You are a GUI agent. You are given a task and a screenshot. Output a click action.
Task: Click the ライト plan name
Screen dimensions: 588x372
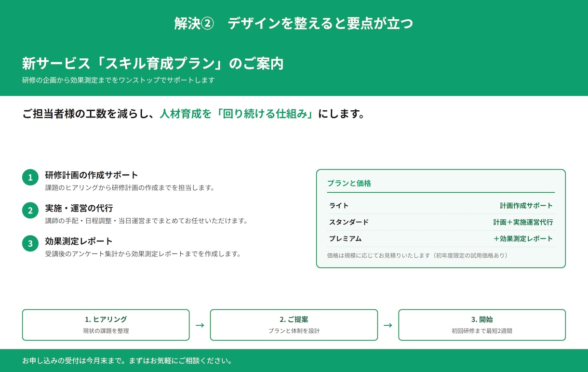(x=339, y=206)
